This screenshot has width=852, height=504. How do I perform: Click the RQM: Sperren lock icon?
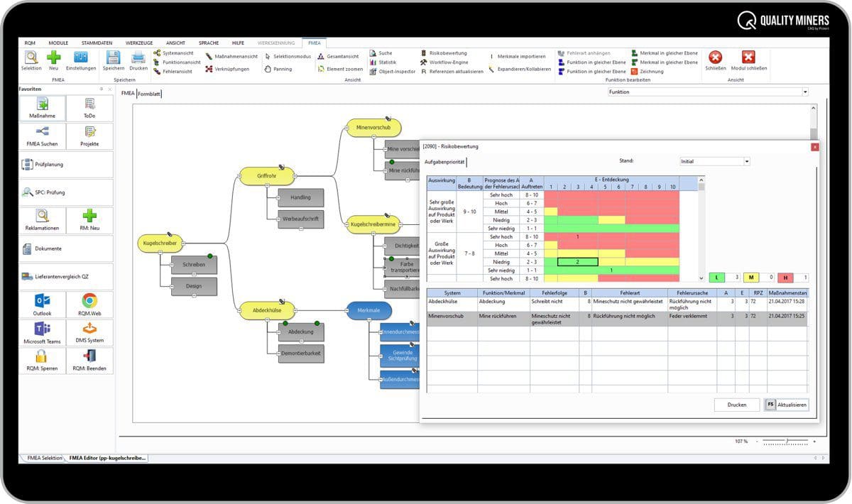43,360
